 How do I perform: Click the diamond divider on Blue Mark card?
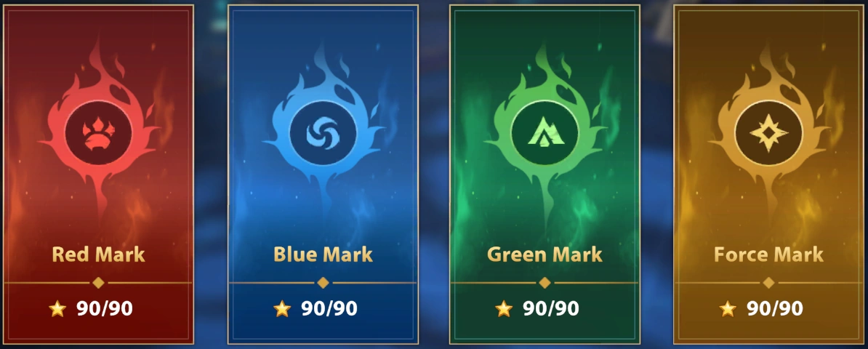[x=324, y=283]
